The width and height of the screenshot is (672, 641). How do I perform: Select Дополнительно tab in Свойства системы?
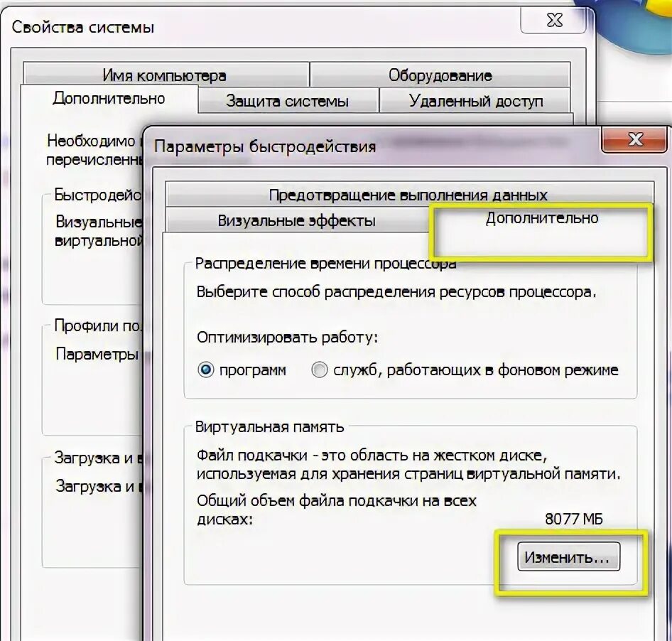[x=109, y=99]
